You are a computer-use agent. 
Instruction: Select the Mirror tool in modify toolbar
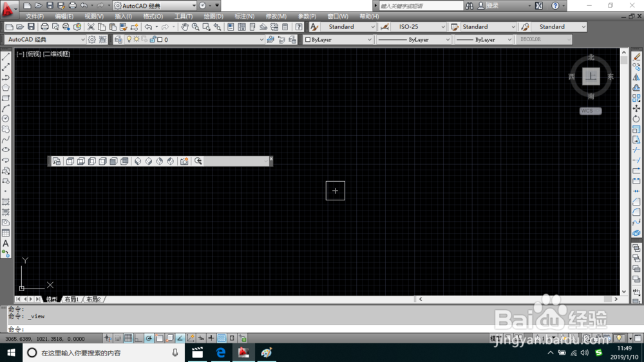(636, 77)
